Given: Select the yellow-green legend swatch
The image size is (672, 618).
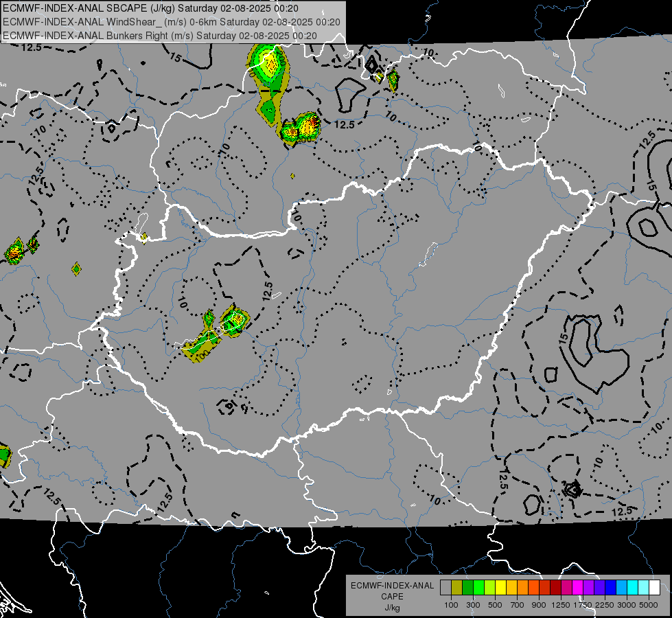Looking at the screenshot, I should pos(489,587).
